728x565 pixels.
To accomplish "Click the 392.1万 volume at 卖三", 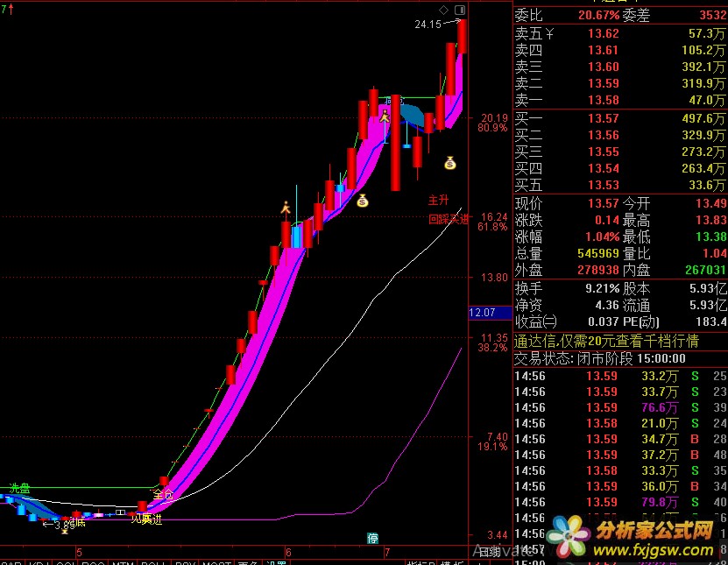I will tap(703, 67).
